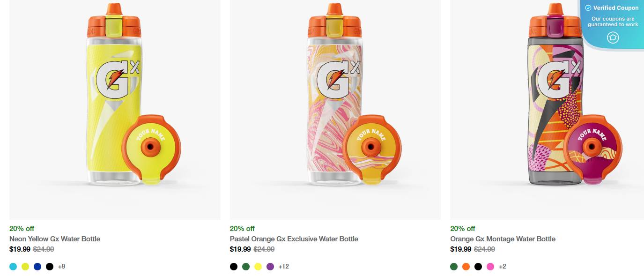Viewport: 644px width, 276px height.
Task: Select the black swatch under Pastel Orange bottle
Action: coord(233,266)
